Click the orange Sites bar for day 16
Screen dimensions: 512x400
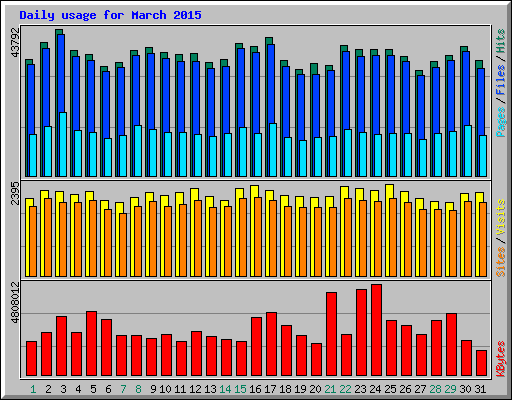258,237
